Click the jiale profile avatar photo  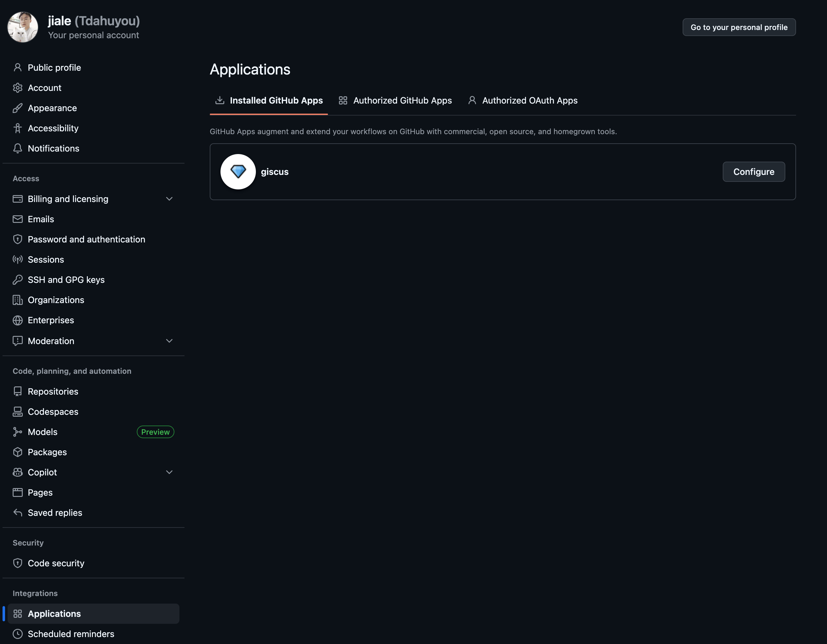(23, 27)
